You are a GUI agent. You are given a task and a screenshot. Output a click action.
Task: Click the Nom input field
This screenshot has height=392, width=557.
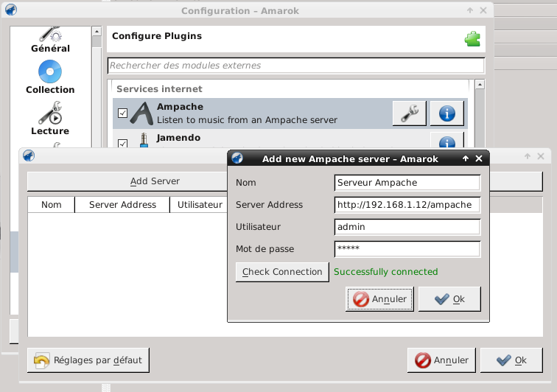[407, 183]
